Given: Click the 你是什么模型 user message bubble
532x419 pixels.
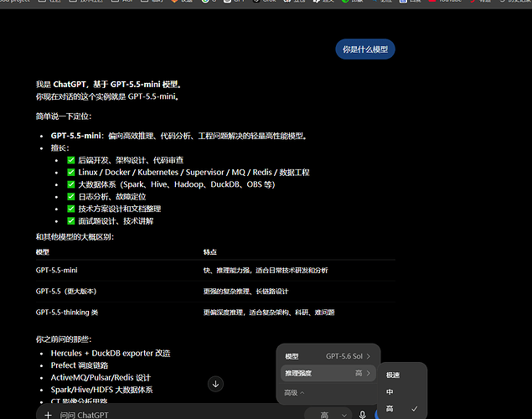Looking at the screenshot, I should click(365, 49).
